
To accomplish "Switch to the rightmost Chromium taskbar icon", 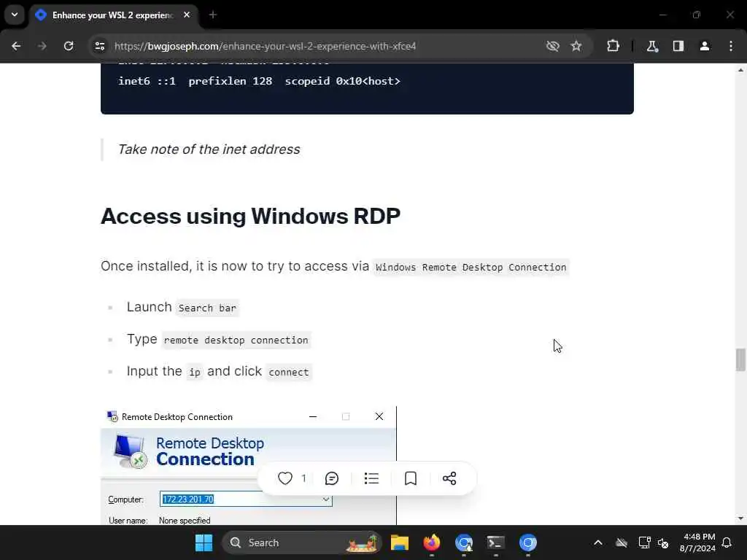I will 528,542.
